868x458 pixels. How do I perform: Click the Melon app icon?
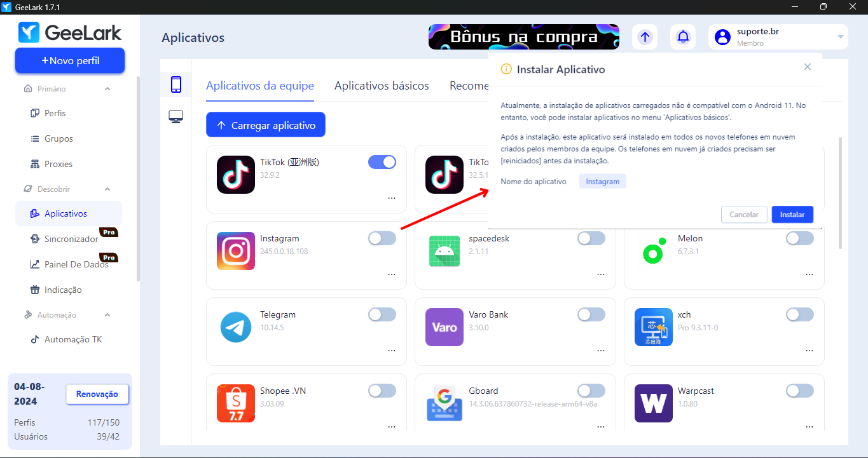tap(654, 250)
